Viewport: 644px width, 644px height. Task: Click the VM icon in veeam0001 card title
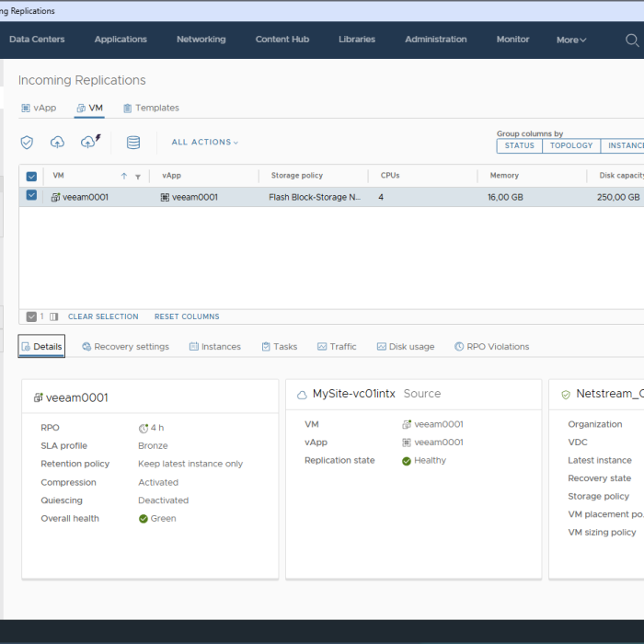(38, 397)
